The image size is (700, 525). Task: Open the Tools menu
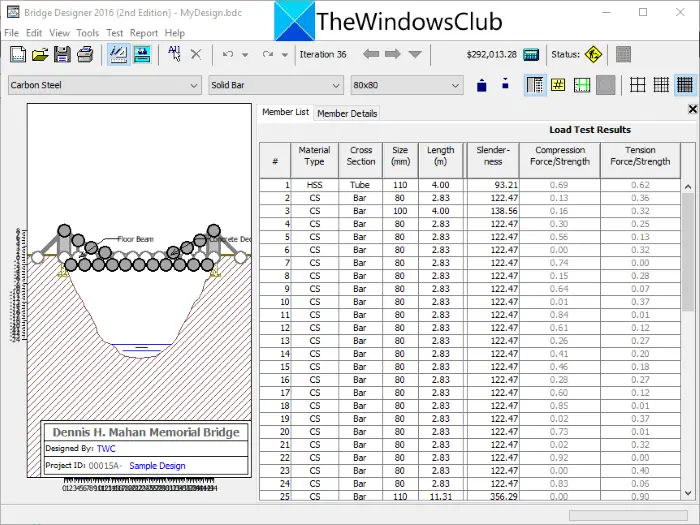(88, 33)
